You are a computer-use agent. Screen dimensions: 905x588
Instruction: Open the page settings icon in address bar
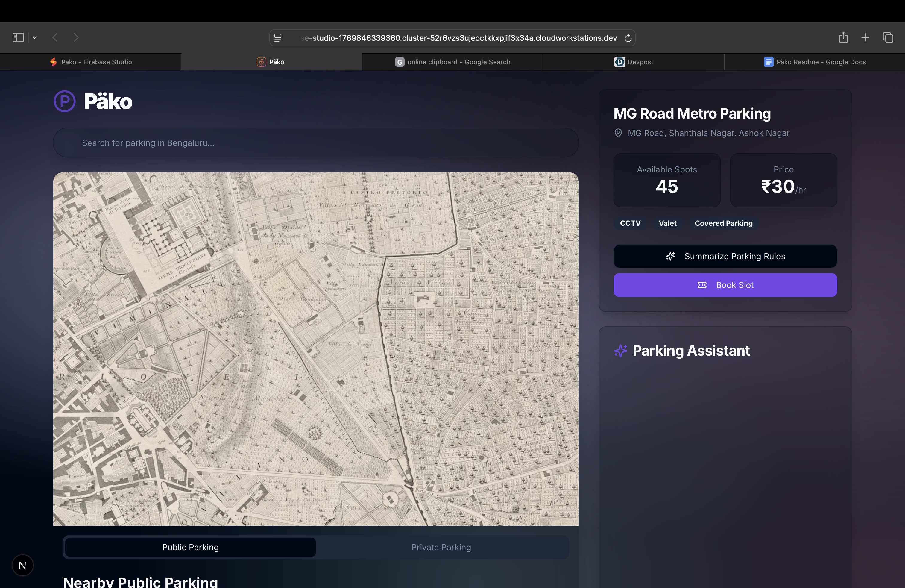278,38
